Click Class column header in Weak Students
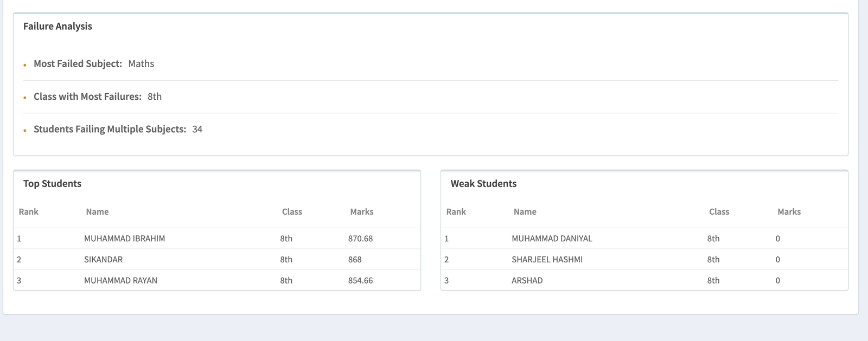Screen dimensions: 868x341 click(x=719, y=211)
